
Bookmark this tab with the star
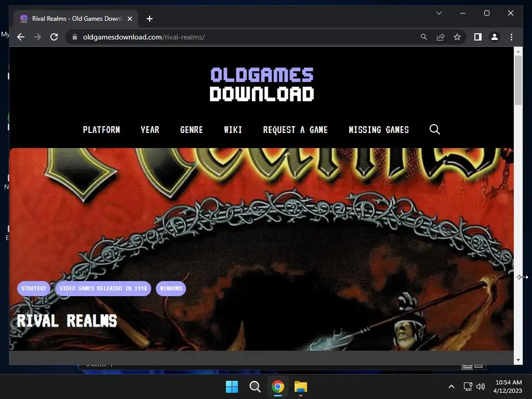pos(457,37)
